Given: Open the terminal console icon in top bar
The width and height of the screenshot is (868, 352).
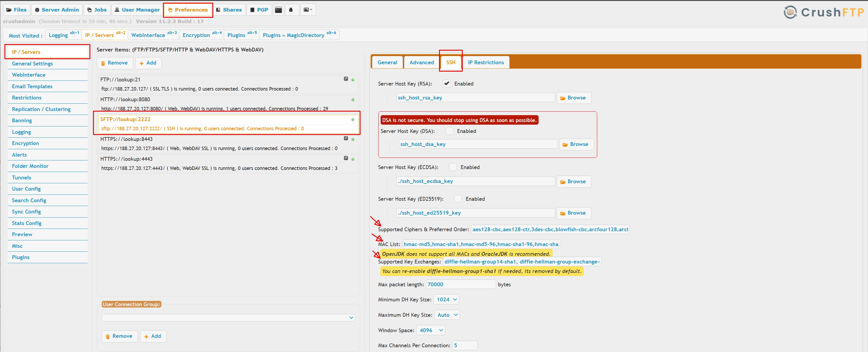Looking at the screenshot, I should 278,10.
